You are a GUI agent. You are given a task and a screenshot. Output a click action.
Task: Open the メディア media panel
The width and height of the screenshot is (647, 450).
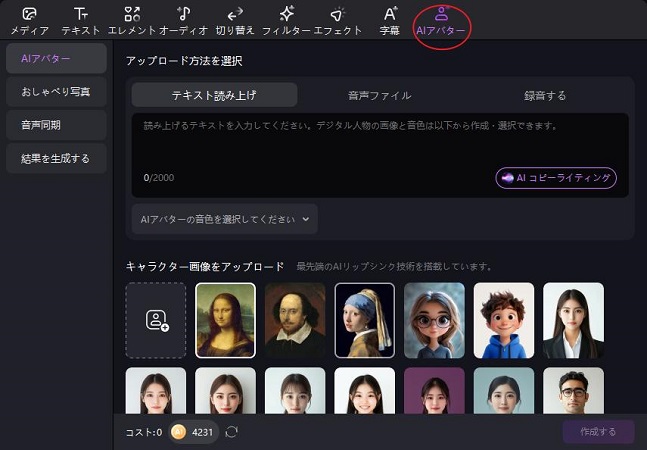tap(29, 21)
